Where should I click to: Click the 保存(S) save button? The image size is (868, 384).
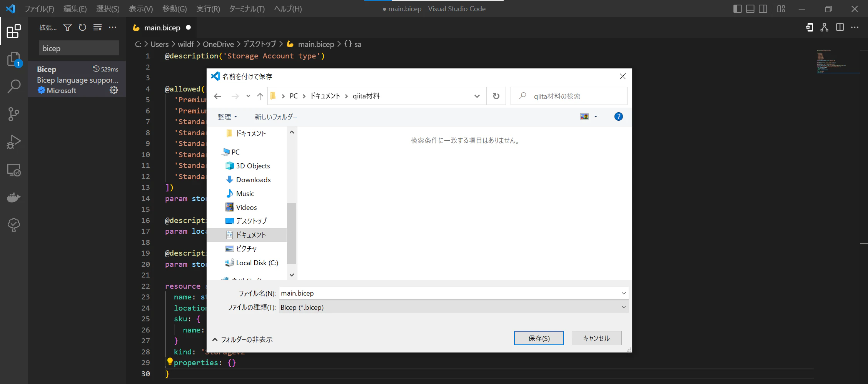tap(539, 338)
